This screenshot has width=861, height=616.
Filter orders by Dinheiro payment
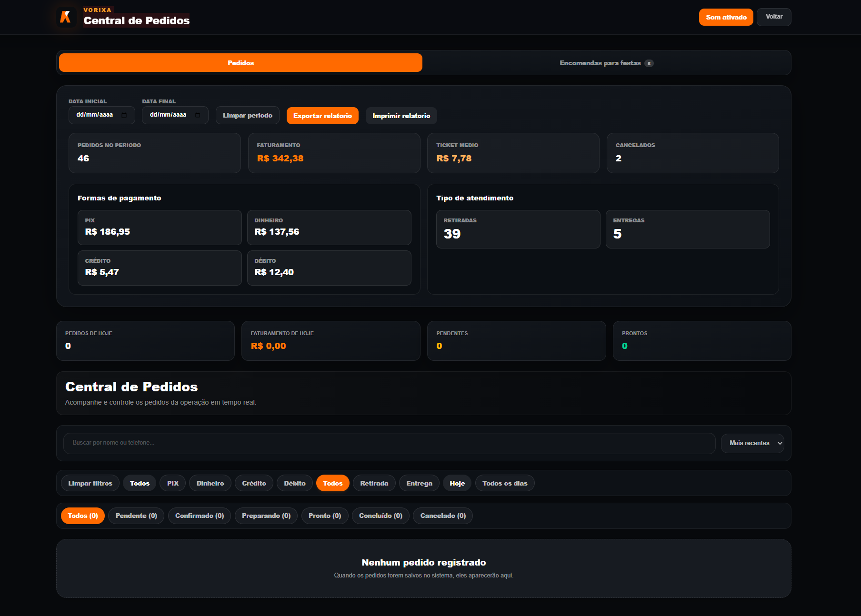pyautogui.click(x=210, y=483)
